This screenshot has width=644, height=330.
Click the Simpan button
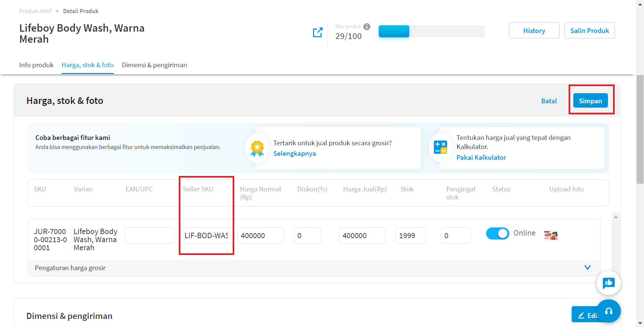click(590, 101)
